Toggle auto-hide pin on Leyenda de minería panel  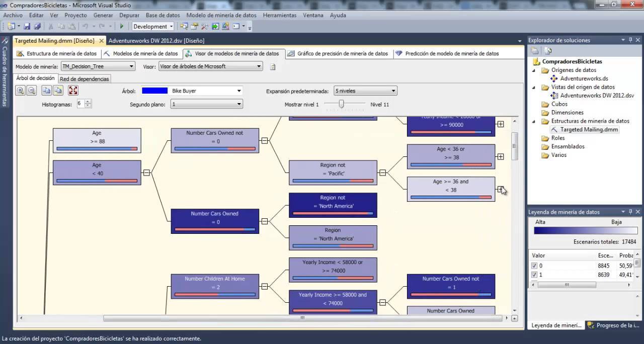630,212
